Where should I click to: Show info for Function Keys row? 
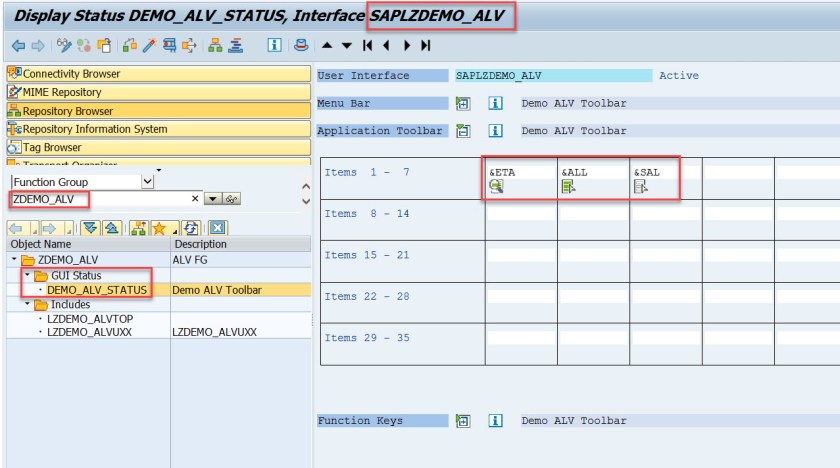pos(496,421)
